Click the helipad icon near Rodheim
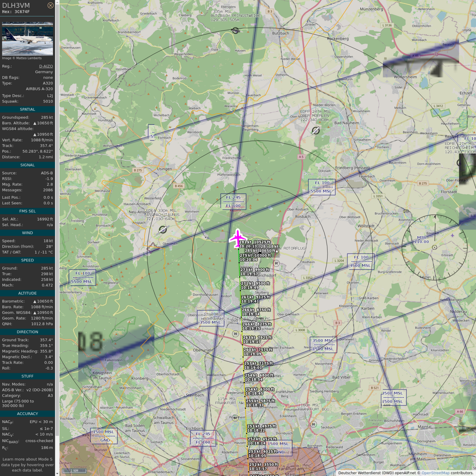This screenshot has height=476, width=476. pos(276,263)
